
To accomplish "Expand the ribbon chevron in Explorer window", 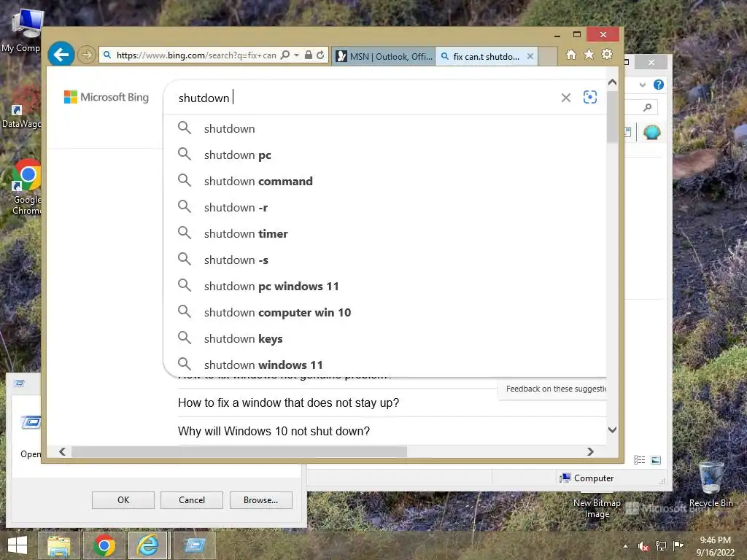I will 643,85.
